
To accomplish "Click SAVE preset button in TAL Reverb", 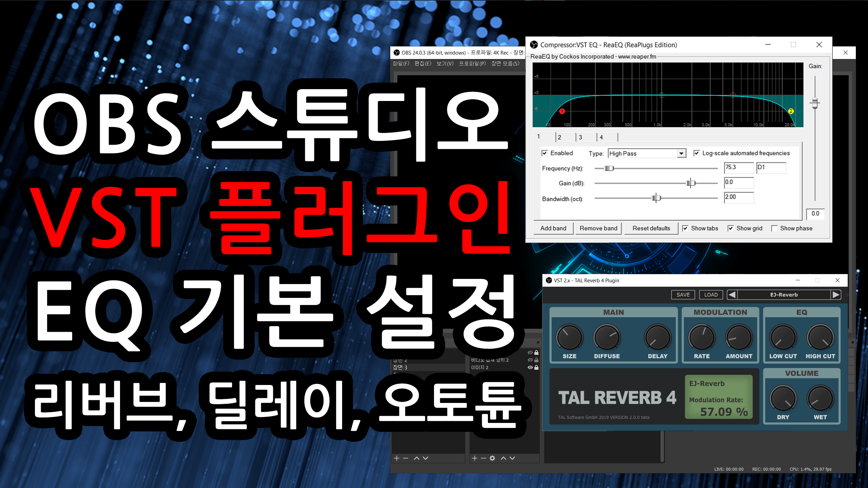I will pos(684,294).
